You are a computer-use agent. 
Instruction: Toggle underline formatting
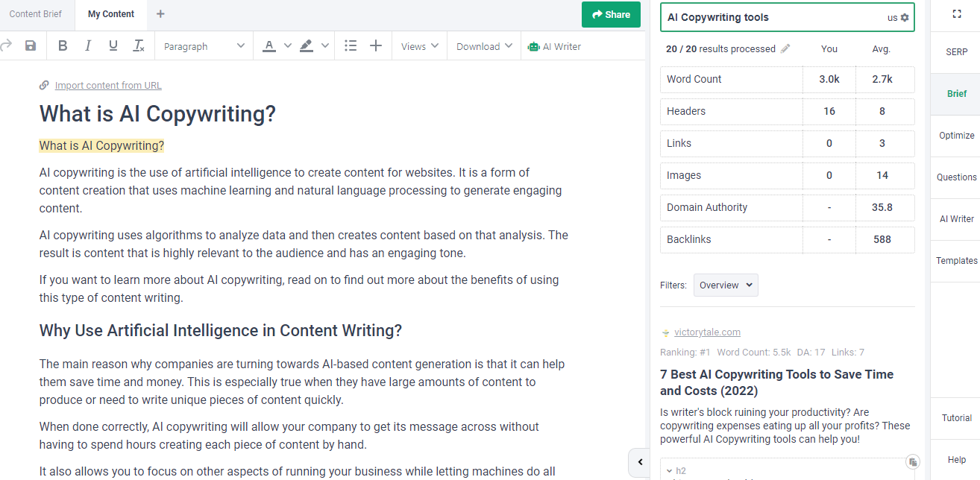pyautogui.click(x=113, y=46)
